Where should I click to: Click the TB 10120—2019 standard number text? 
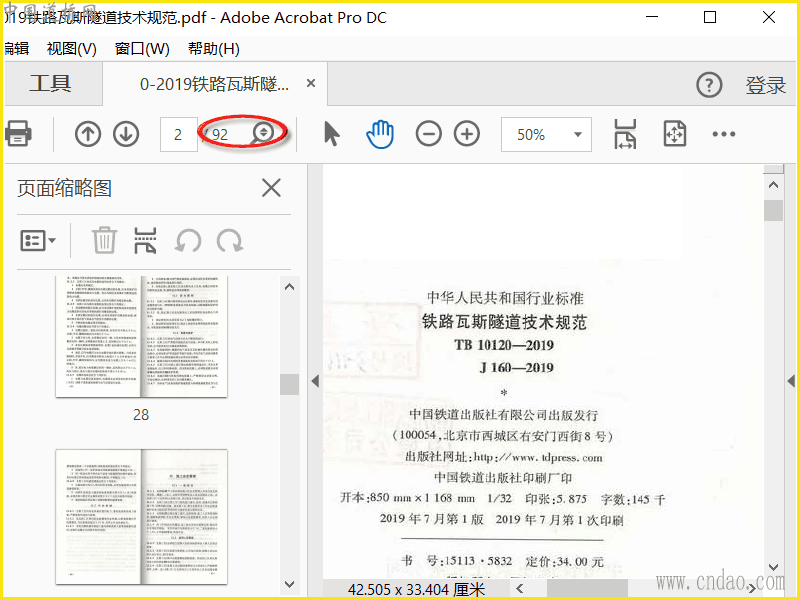click(x=504, y=345)
